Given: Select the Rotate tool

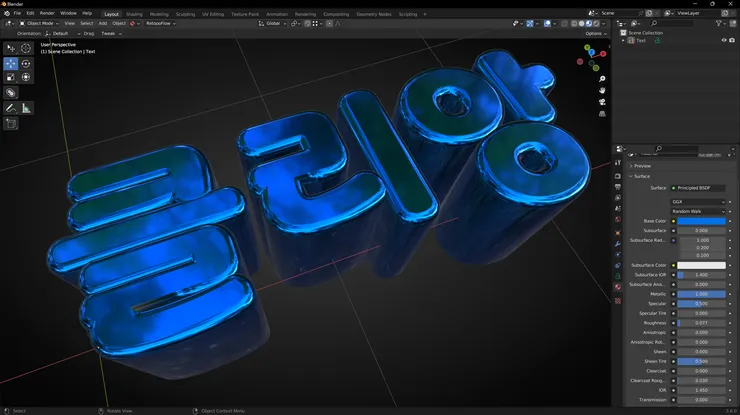Looking at the screenshot, I should coord(26,63).
